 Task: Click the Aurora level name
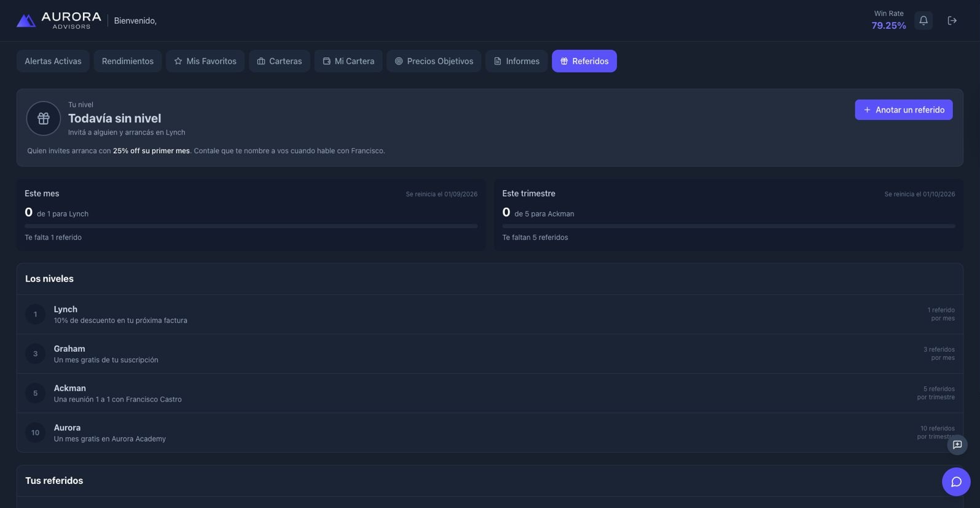pos(67,427)
